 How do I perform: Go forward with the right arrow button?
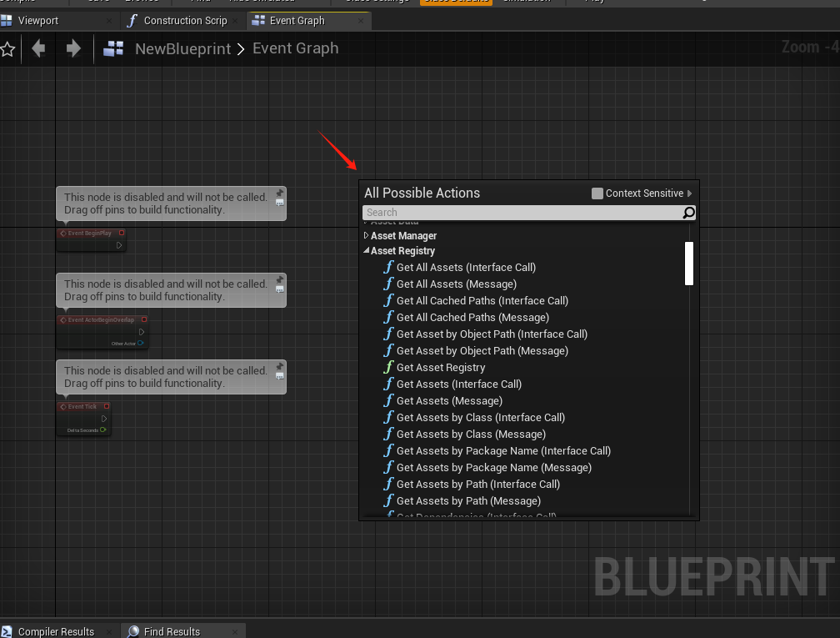click(73, 48)
